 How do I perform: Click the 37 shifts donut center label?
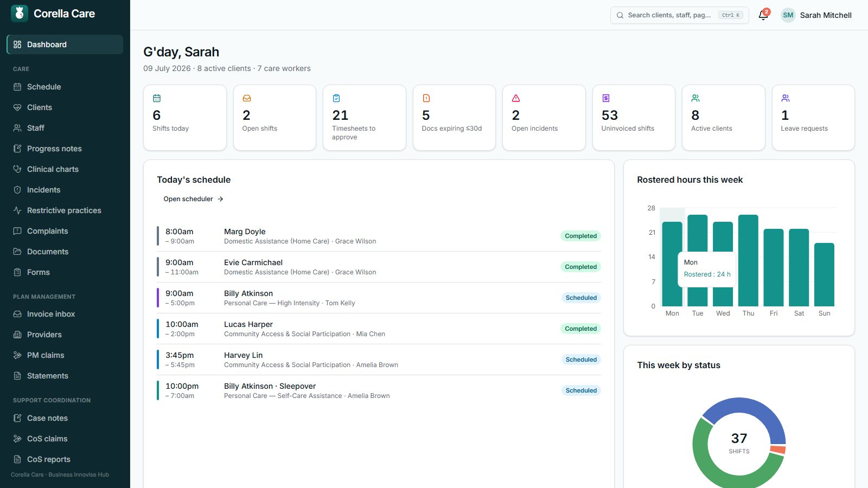739,442
